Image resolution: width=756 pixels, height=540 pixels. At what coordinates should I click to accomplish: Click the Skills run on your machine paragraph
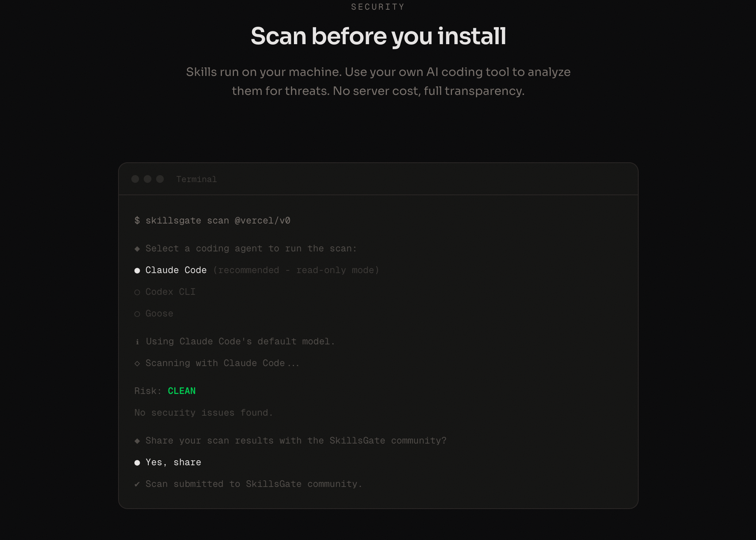378,81
